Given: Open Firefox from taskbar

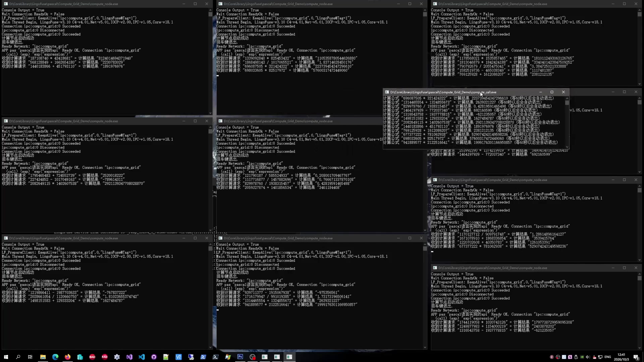Looking at the screenshot, I should [x=68, y=357].
